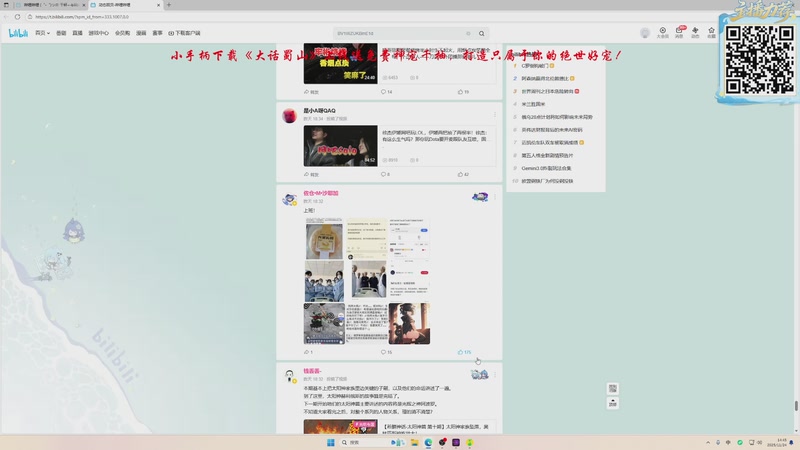This screenshot has height=450, width=800.
Task: Open the 漫画 nav item
Action: pos(141,33)
